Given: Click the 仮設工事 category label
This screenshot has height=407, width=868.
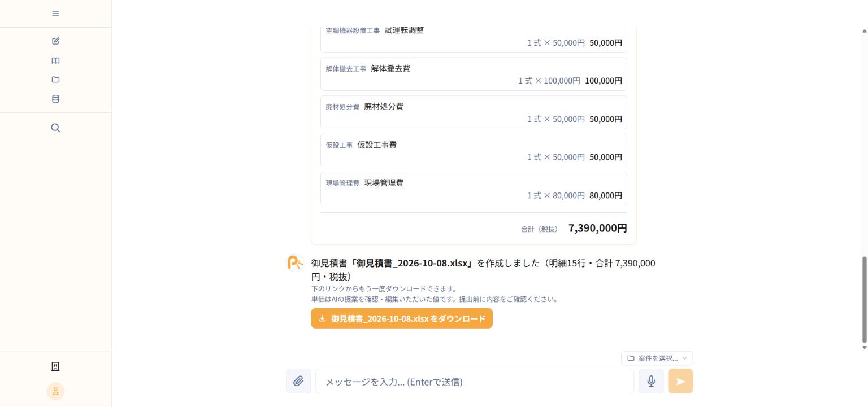Looking at the screenshot, I should click(339, 145).
